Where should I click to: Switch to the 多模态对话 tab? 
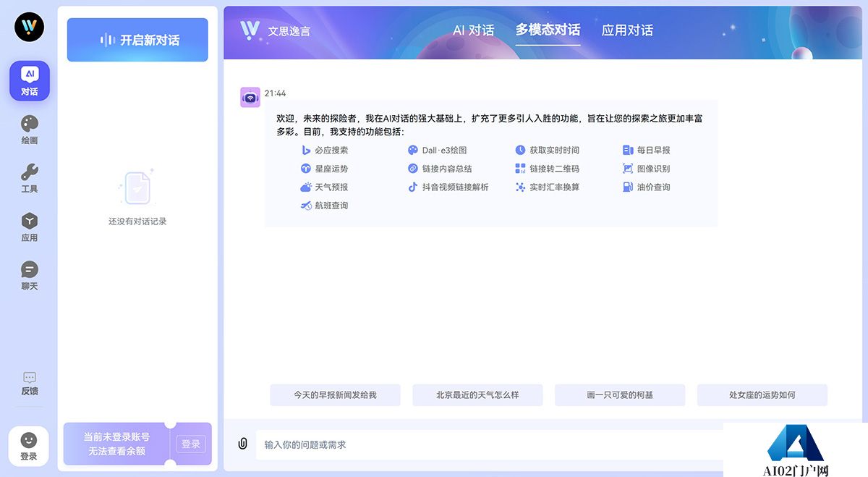tap(548, 30)
